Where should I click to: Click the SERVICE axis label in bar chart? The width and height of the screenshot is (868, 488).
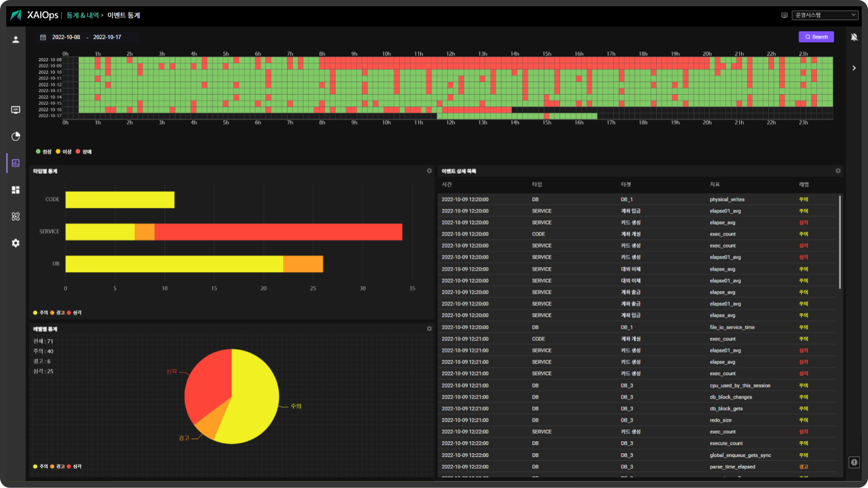tap(49, 232)
